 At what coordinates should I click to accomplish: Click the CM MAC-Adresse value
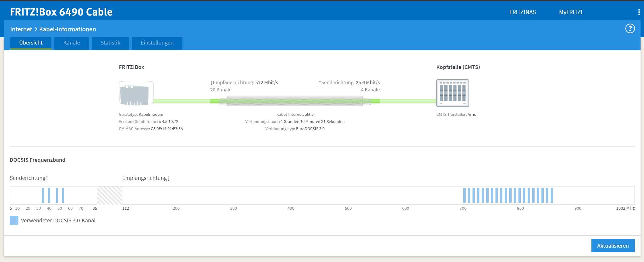click(167, 129)
